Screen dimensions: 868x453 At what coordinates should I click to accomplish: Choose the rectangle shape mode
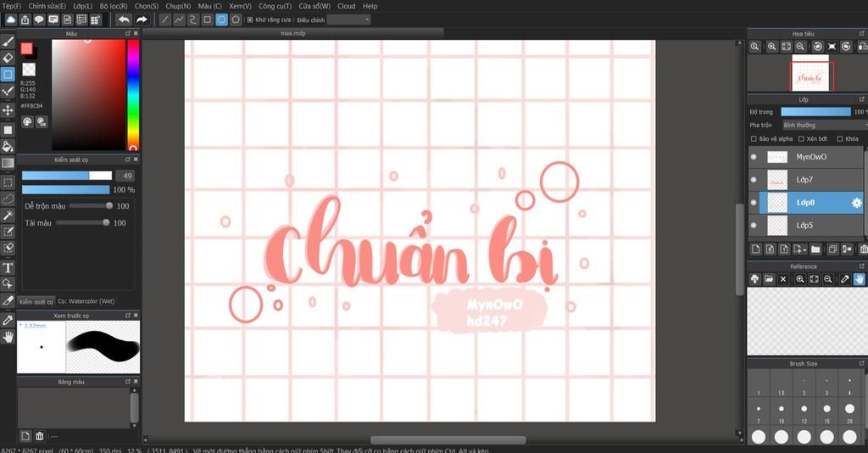pos(208,20)
